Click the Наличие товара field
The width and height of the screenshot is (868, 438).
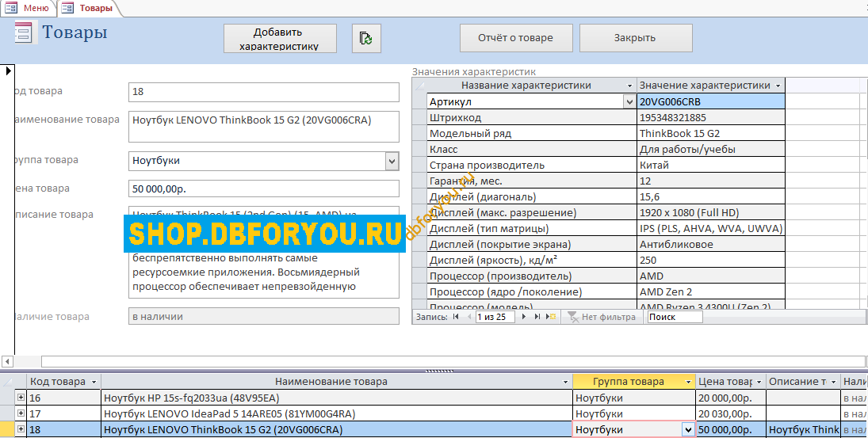[x=263, y=316]
